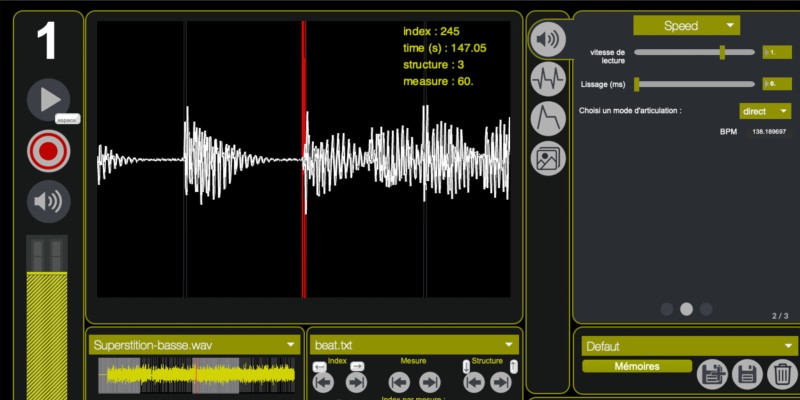Click the Mémoires button
Viewport: 800px width, 400px height.
pos(637,366)
